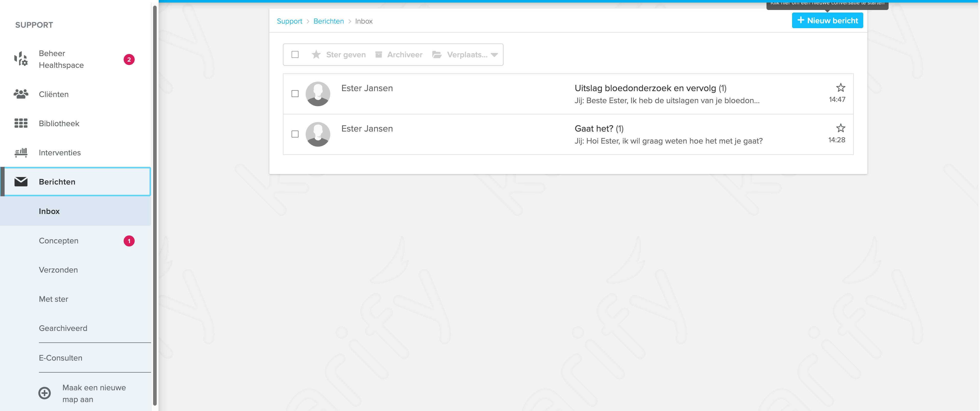
Task: Toggle the select-all messages checkbox
Action: (295, 55)
